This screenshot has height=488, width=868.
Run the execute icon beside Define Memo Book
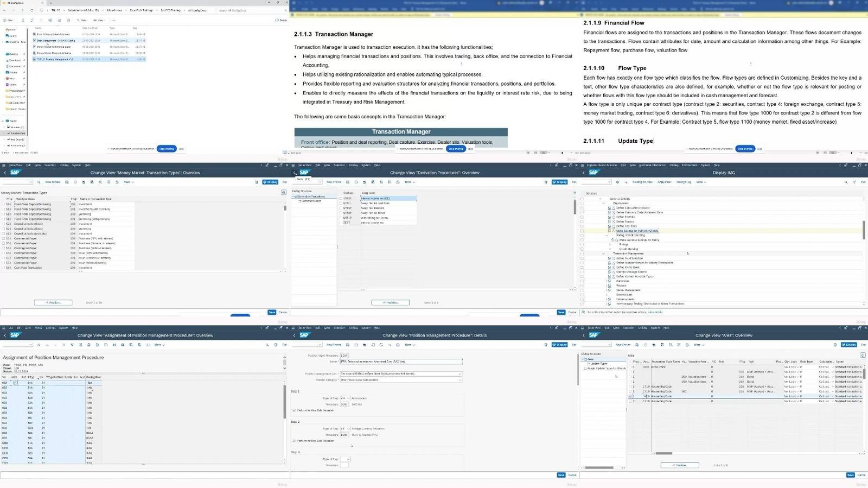click(x=614, y=267)
